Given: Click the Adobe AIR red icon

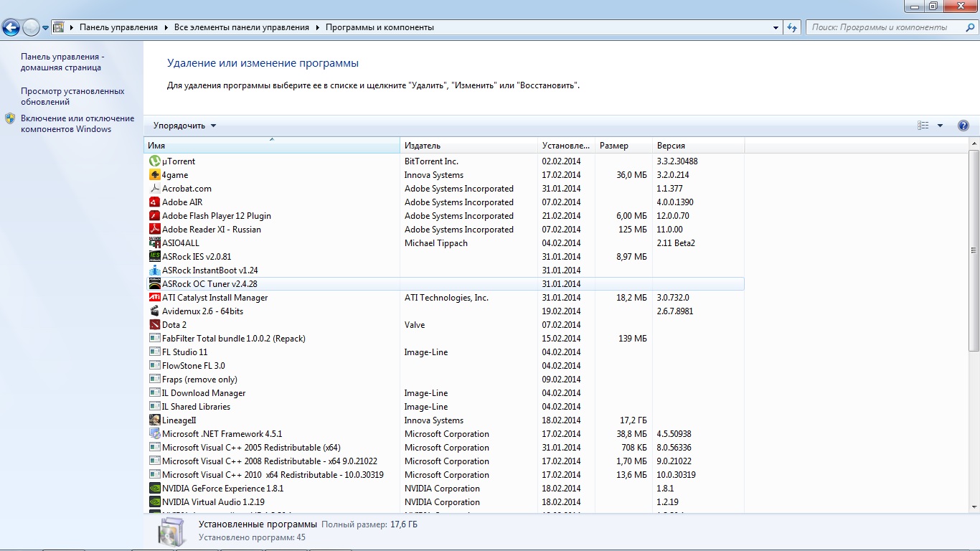Looking at the screenshot, I should pos(154,202).
